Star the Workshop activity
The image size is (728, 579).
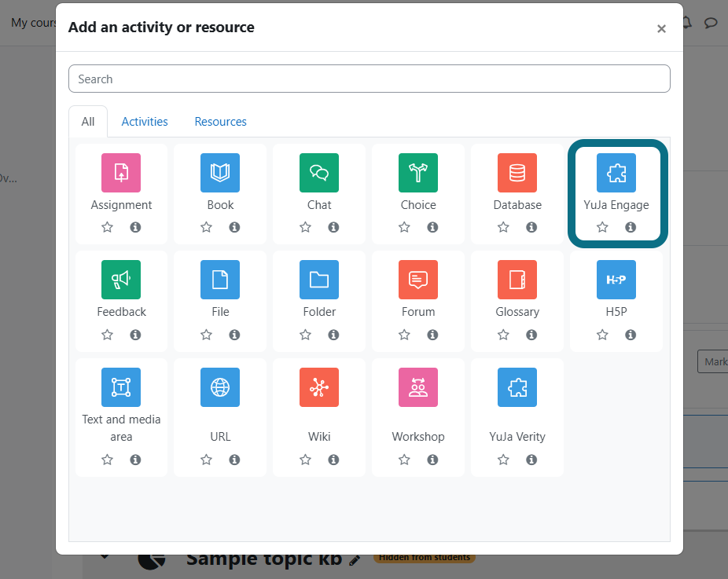pyautogui.click(x=404, y=460)
